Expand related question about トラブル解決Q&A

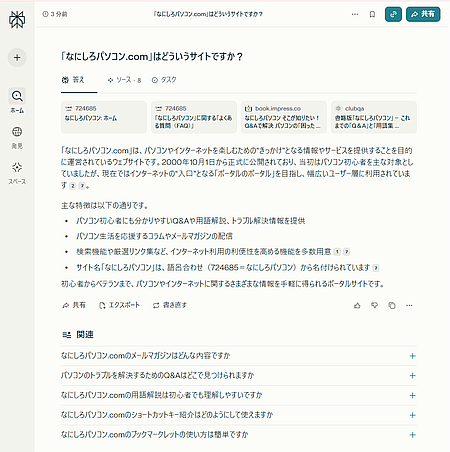point(412,376)
